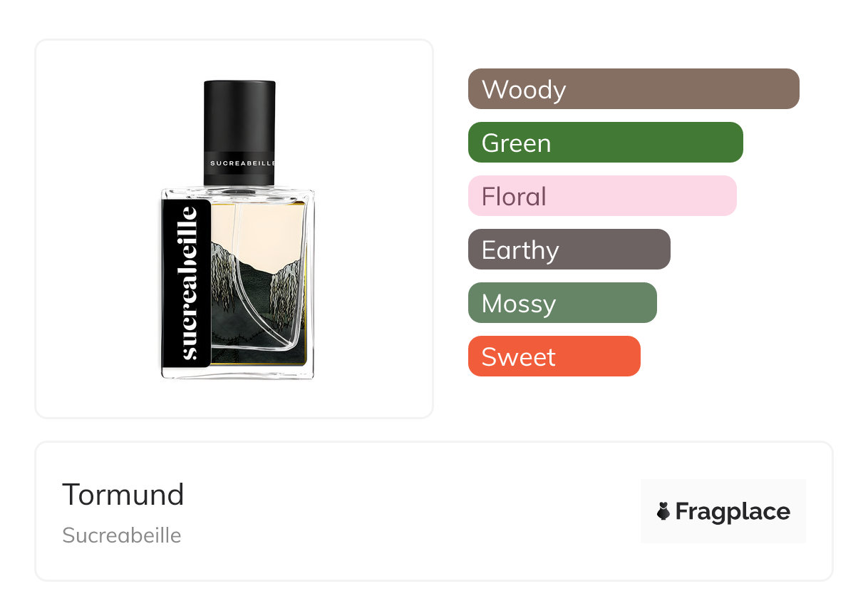Click the black cap of the perfume bottle
Screen dimensions: 868x616
point(239,114)
